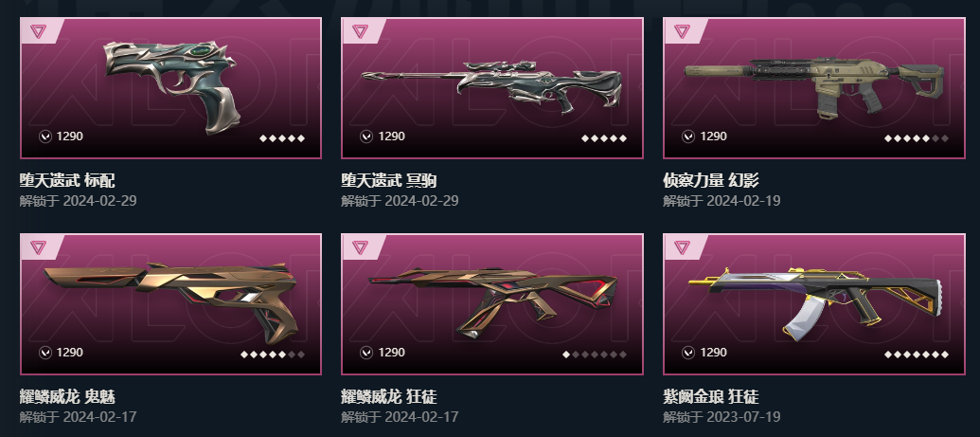Select the 侦察力量 幻影 rifle skin image
Screen dimensions: 980x437
[813, 86]
